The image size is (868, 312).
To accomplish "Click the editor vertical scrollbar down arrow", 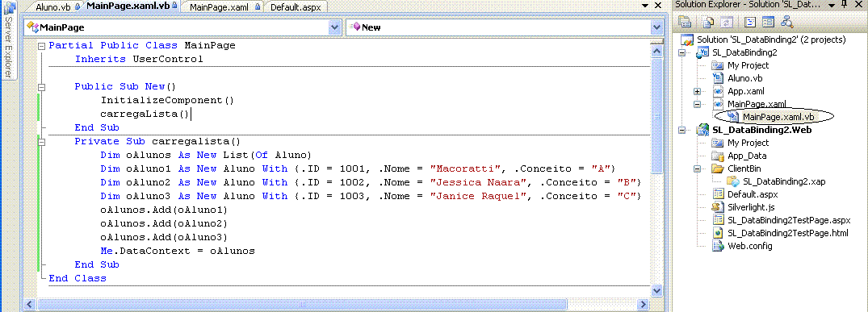I will (656, 290).
